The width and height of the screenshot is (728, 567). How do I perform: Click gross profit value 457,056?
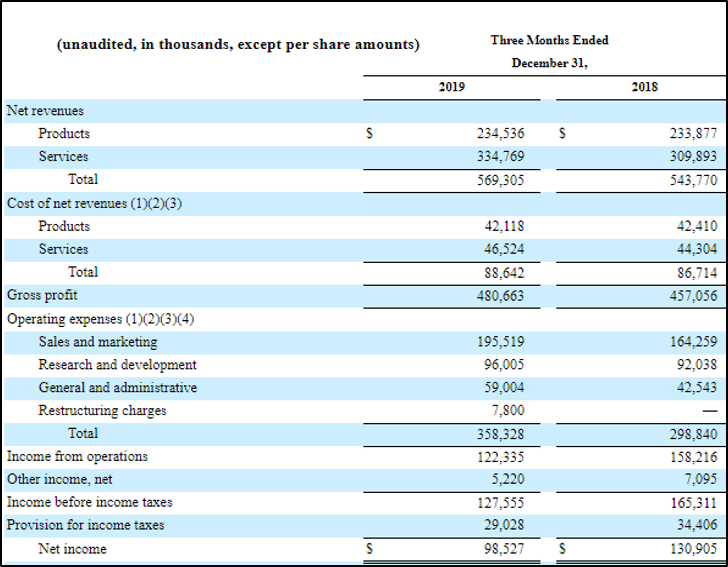pos(693,296)
